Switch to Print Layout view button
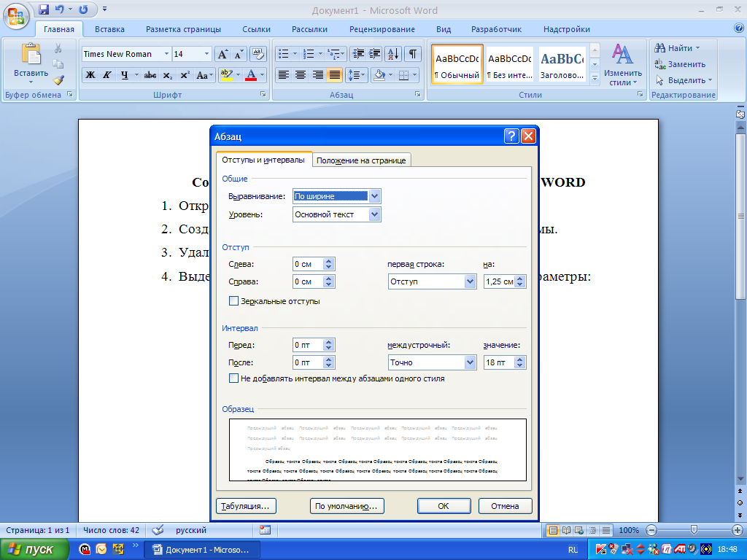The height and width of the screenshot is (560, 747). point(553,530)
